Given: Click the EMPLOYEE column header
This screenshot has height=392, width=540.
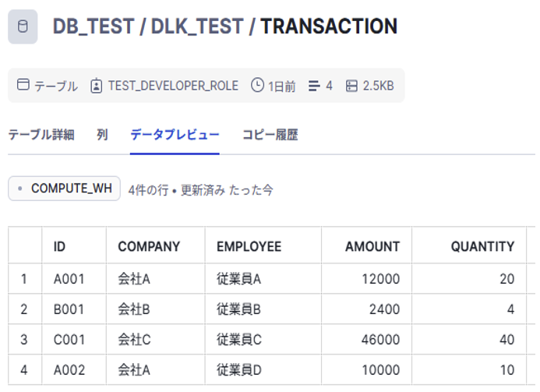Looking at the screenshot, I should pos(249,246).
